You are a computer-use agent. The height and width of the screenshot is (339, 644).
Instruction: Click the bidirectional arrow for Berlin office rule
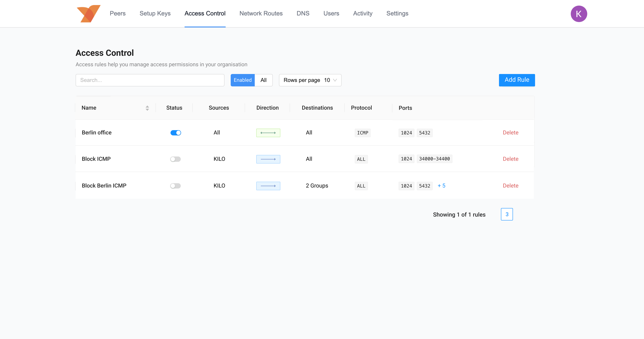coord(268,133)
